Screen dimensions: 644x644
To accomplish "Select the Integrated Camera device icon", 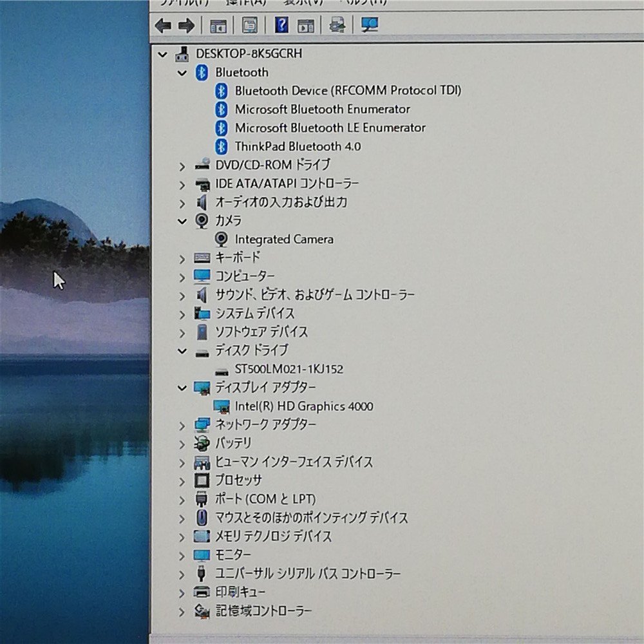I will pyautogui.click(x=222, y=239).
